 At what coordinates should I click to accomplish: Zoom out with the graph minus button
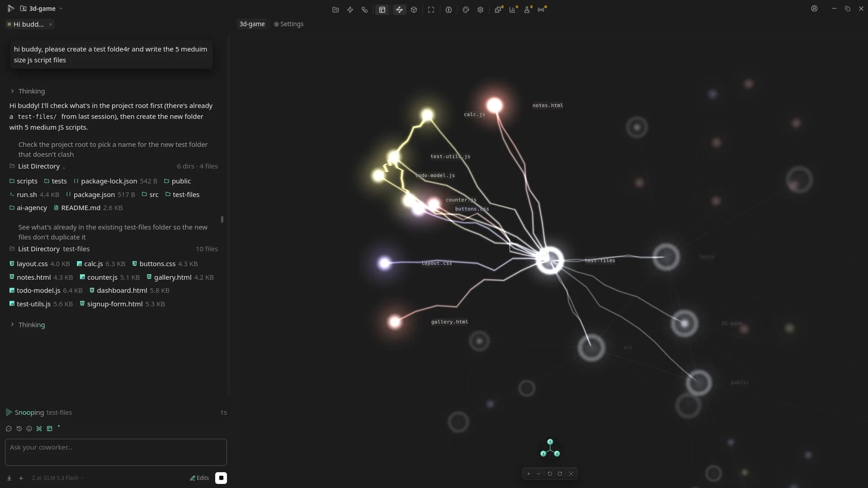(x=539, y=474)
